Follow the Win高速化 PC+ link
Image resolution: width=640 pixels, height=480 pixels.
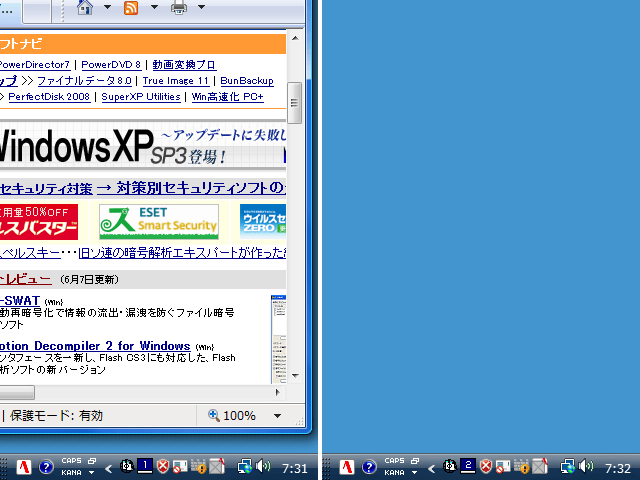[x=228, y=97]
